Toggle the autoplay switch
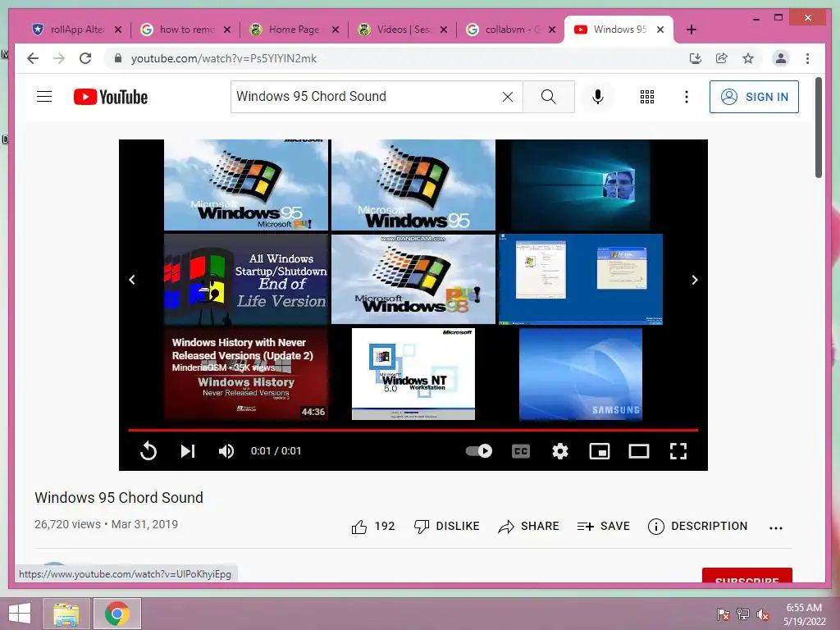Screen dimensions: 840x630 479,450
